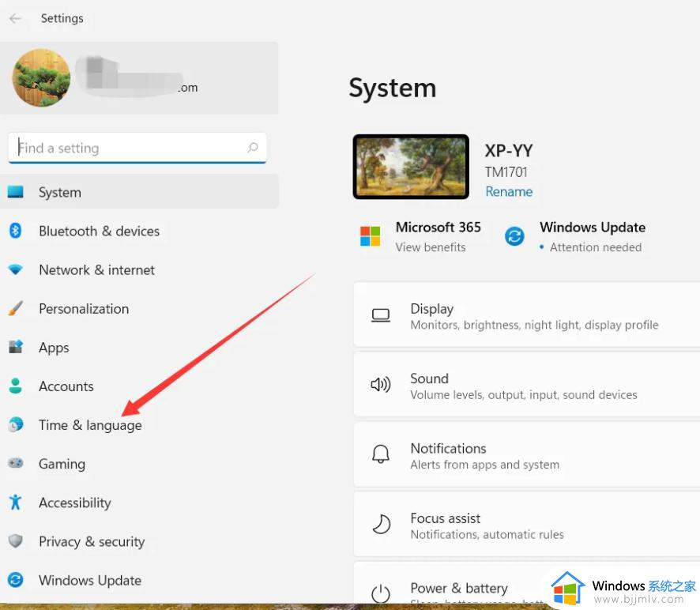Click the Privacy shield icon
Screen dimensions: 700x610
[x=16, y=541]
